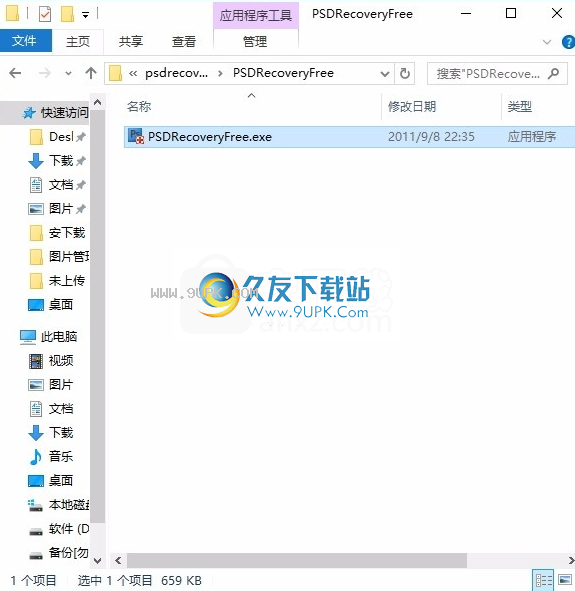Click the psdrecov... breadcrumb path segment
Viewport: 575px width, 591px height.
pos(176,73)
